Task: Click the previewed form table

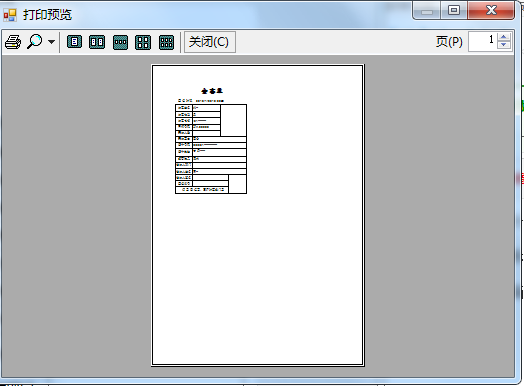Action: point(211,149)
